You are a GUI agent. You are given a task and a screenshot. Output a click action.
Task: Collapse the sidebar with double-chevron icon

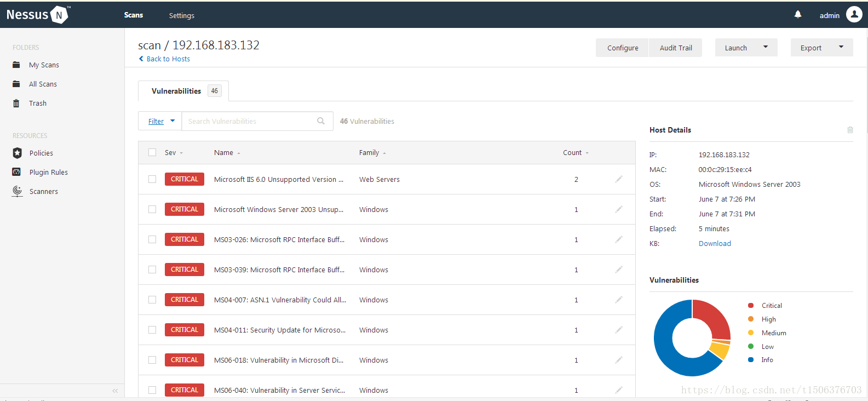click(x=115, y=391)
